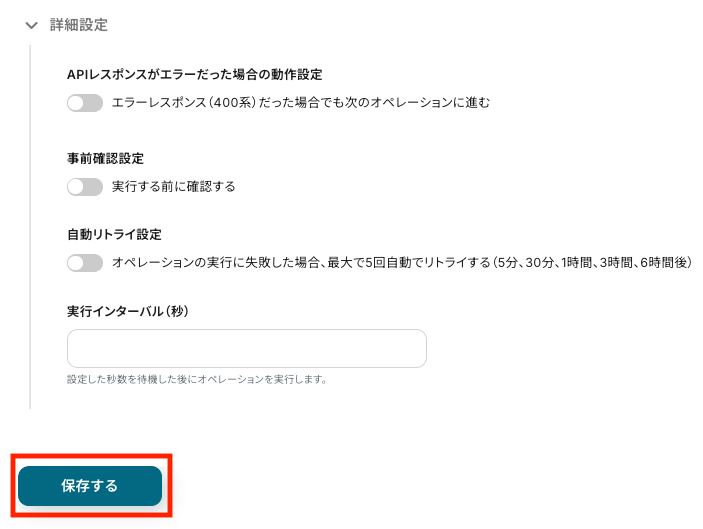
Task: Click the APIレスポンスがエラーだった場合の動作設定 heading
Action: tap(194, 74)
